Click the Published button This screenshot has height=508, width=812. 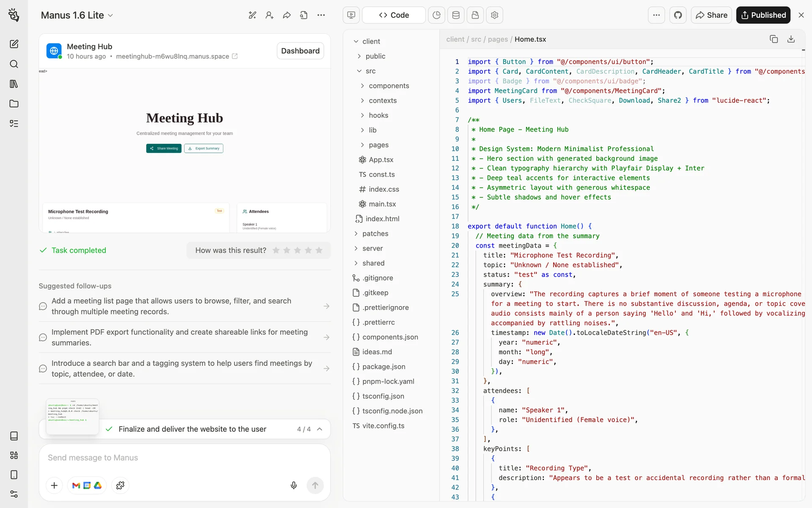click(763, 15)
